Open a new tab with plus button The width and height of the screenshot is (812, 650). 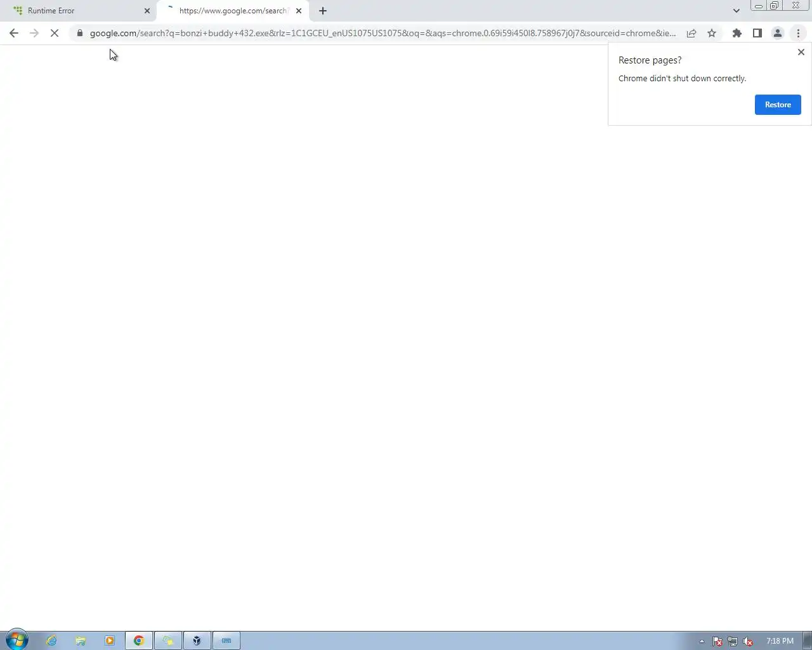pyautogui.click(x=323, y=11)
